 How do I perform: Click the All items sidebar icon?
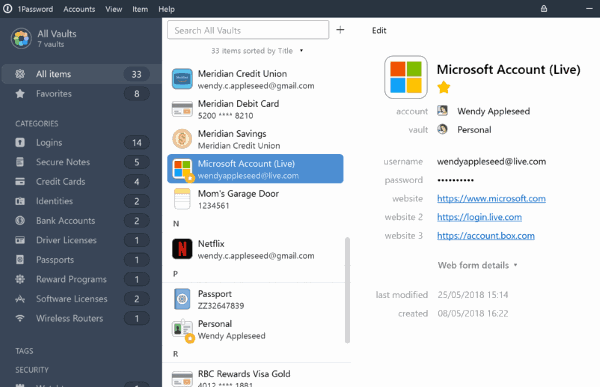click(20, 74)
